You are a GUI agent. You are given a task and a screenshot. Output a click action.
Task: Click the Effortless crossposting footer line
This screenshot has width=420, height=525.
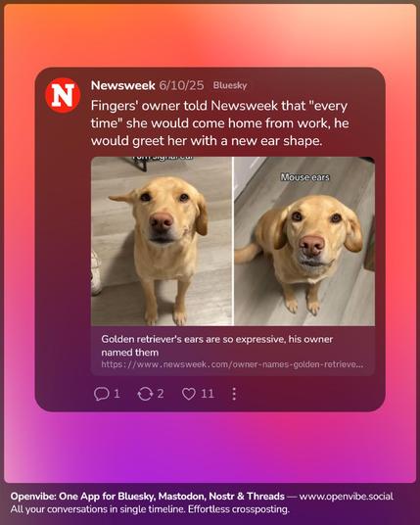click(150, 509)
